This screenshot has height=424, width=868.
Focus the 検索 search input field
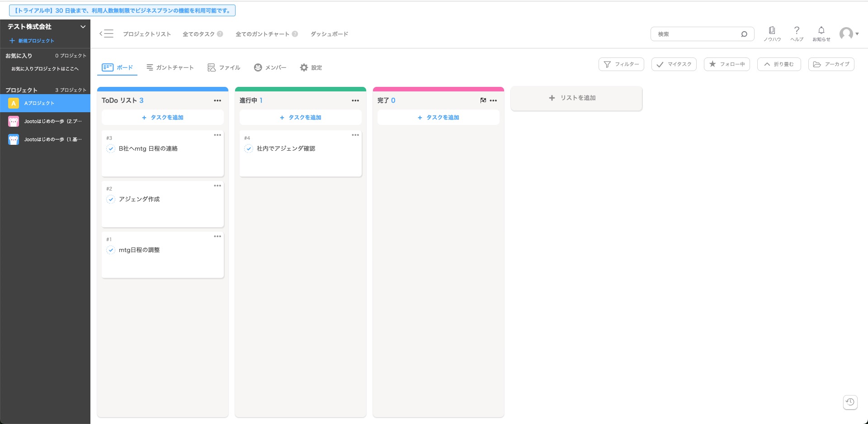696,34
